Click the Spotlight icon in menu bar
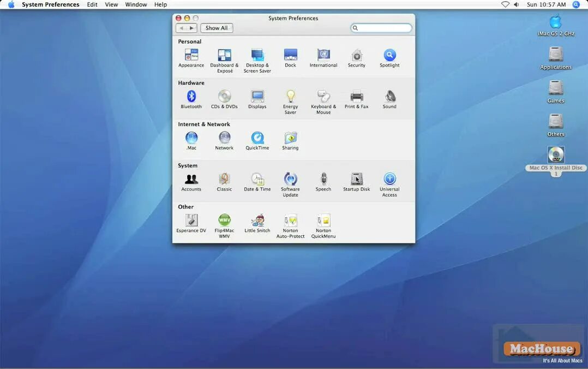Image resolution: width=588 pixels, height=369 pixels. tap(577, 4)
